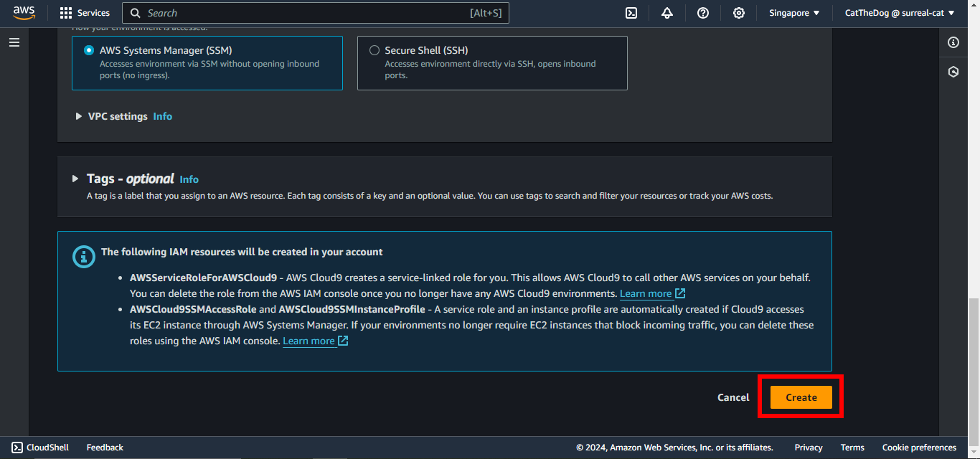This screenshot has width=980, height=459.
Task: Open the settings gear icon
Action: (x=739, y=13)
